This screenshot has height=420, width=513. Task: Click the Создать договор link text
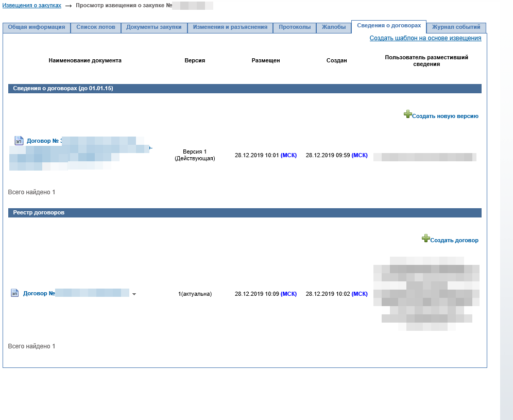tap(454, 240)
